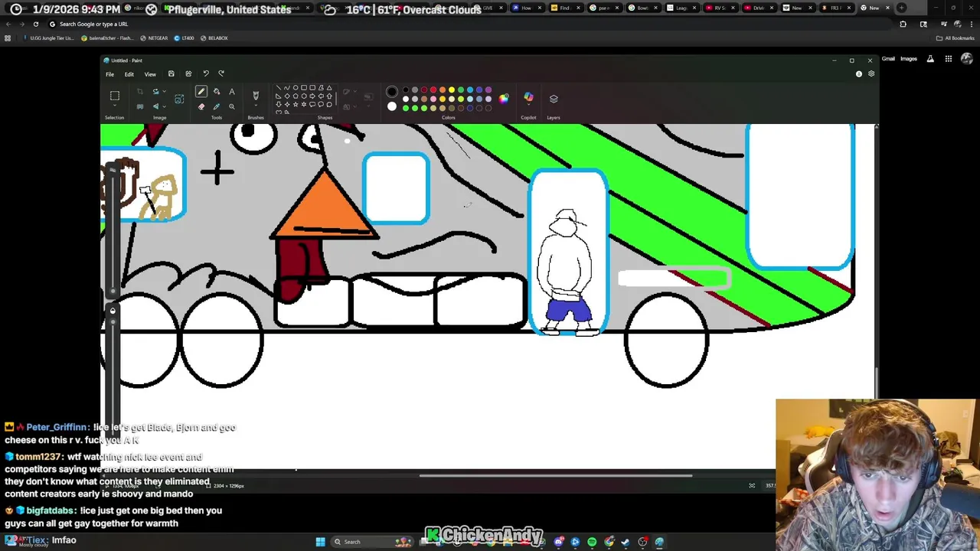The image size is (980, 551).
Task: Click the taskbar Search box
Action: pos(372,542)
